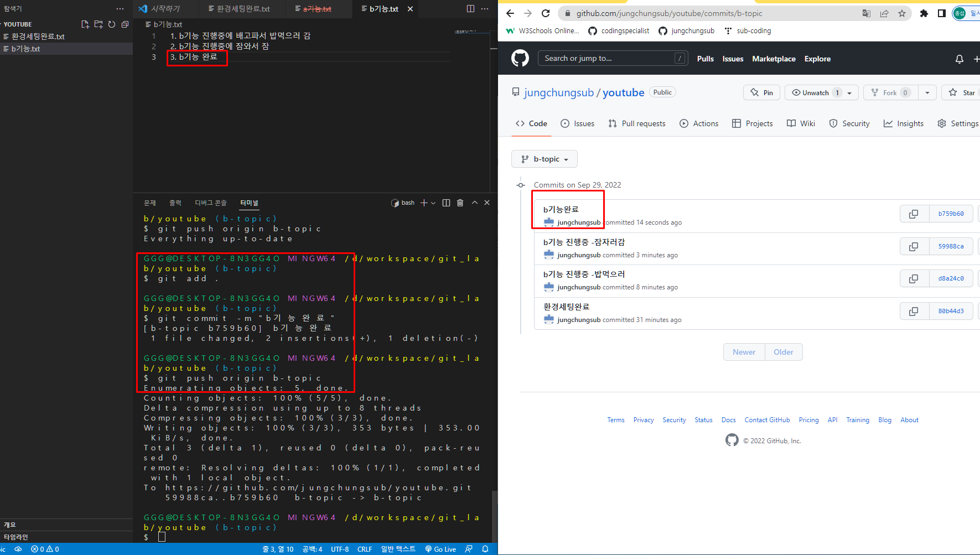Expand the Fork options caret

coord(927,93)
